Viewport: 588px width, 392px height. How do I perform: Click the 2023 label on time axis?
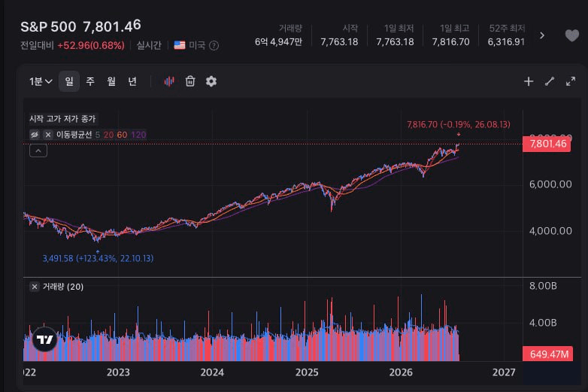coord(118,372)
